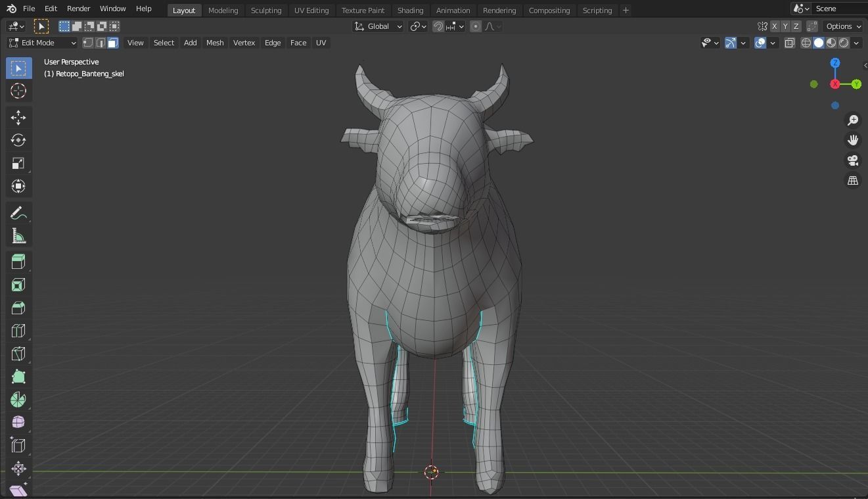The height and width of the screenshot is (499, 868).
Task: Open the object visibility eye dropdown
Action: (710, 43)
